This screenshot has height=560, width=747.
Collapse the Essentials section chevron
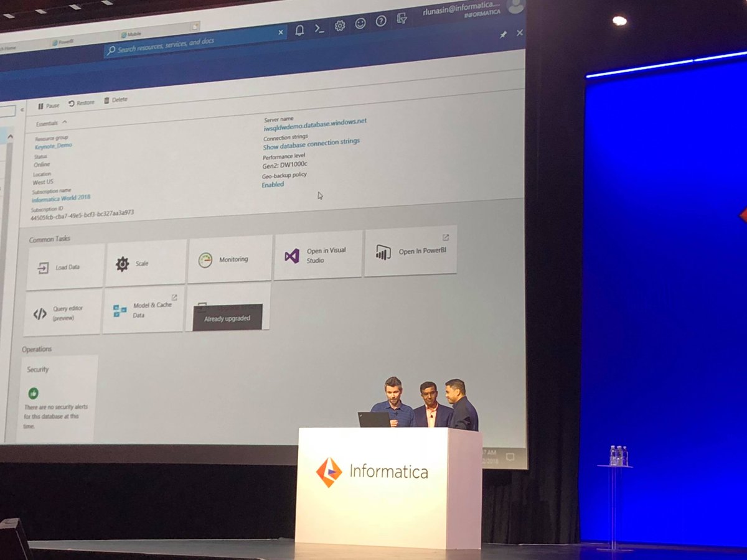click(x=64, y=123)
